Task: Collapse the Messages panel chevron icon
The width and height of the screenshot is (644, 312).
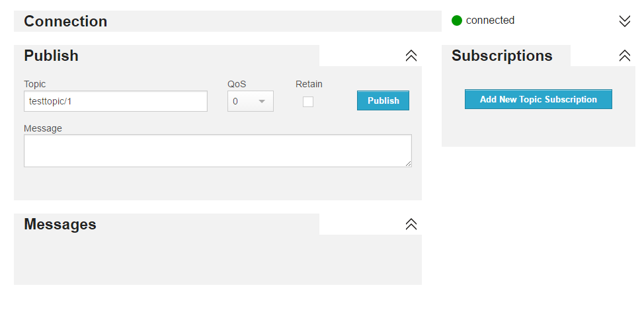Action: tap(411, 224)
